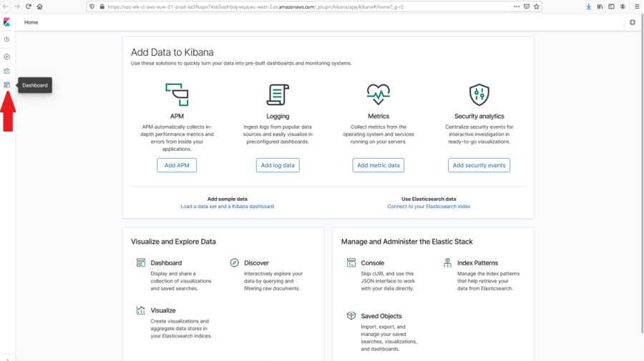Click Connect to your Elasticsearch index link
This screenshot has height=361, width=644.
pyautogui.click(x=429, y=206)
